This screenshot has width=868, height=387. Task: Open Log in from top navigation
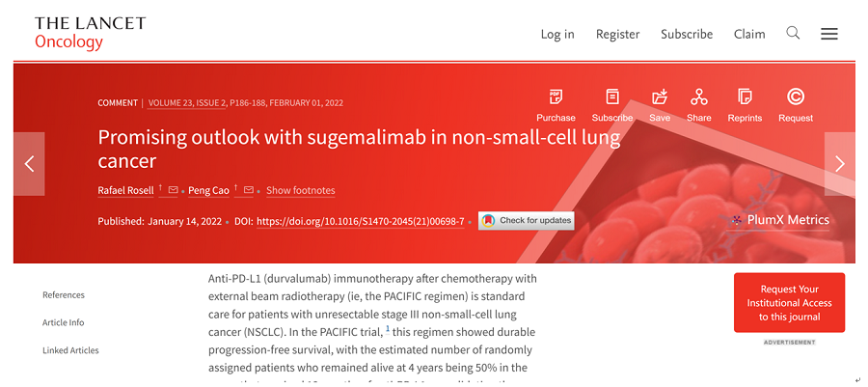(x=557, y=34)
